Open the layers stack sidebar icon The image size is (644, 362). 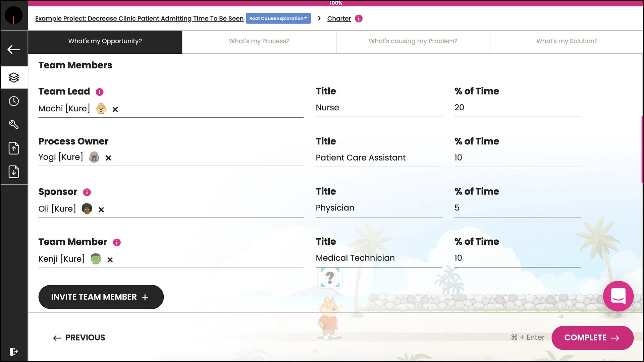(x=14, y=77)
